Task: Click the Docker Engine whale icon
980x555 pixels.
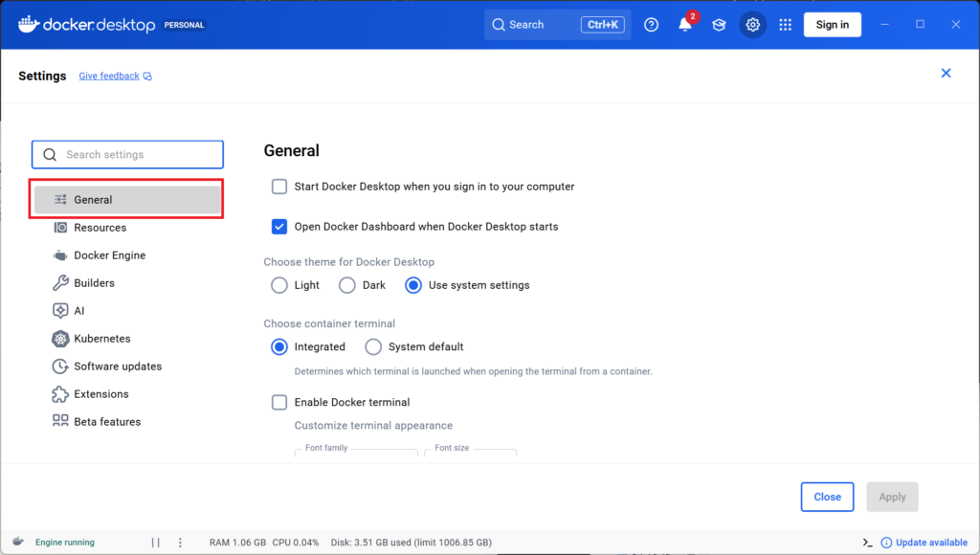Action: tap(60, 255)
